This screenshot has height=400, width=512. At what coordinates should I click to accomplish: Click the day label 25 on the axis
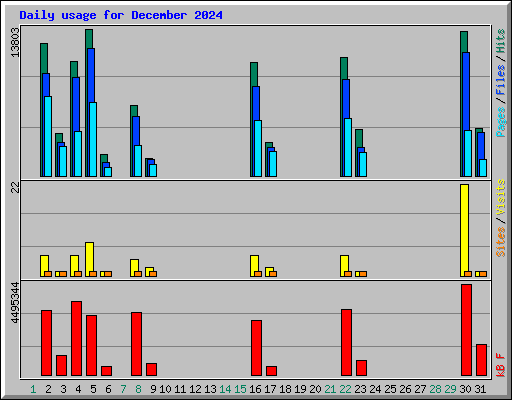(390, 389)
